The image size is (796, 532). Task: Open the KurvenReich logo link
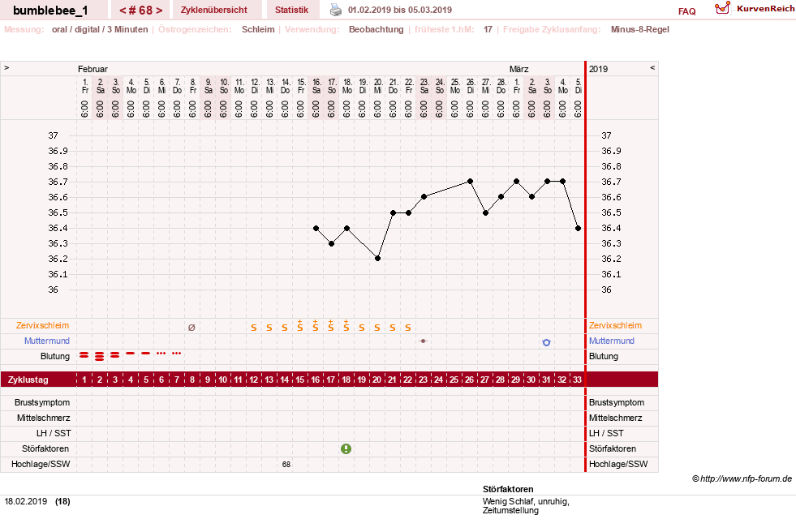pyautogui.click(x=755, y=8)
